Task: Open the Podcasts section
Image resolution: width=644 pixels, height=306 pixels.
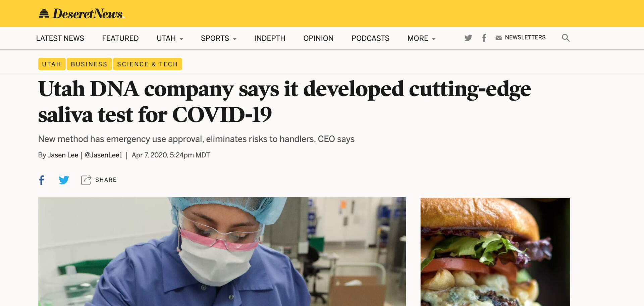Action: [370, 38]
